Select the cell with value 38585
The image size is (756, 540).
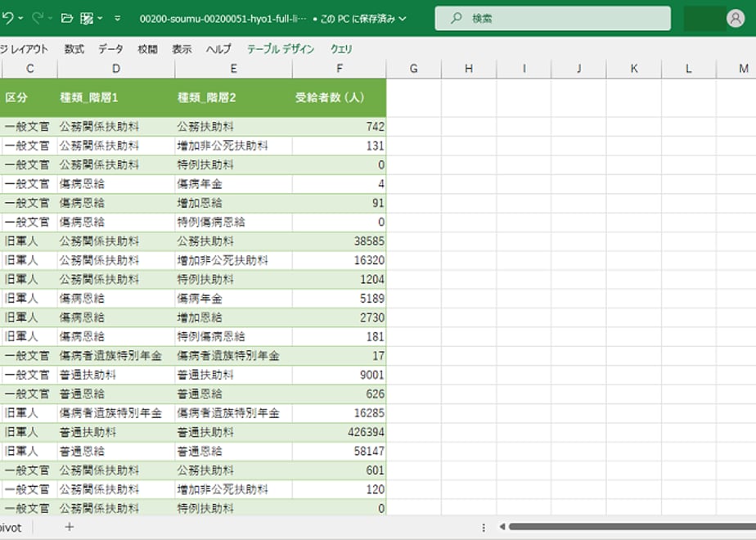click(340, 241)
